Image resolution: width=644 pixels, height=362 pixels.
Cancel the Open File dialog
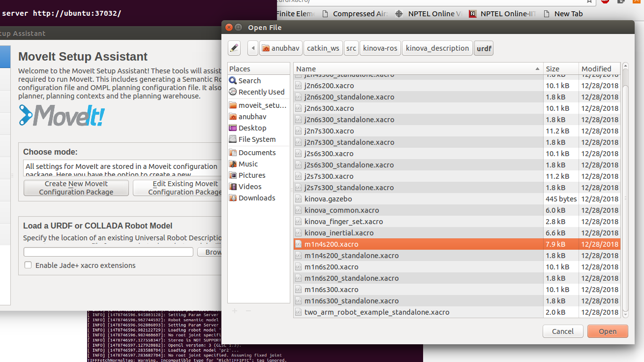point(563,331)
